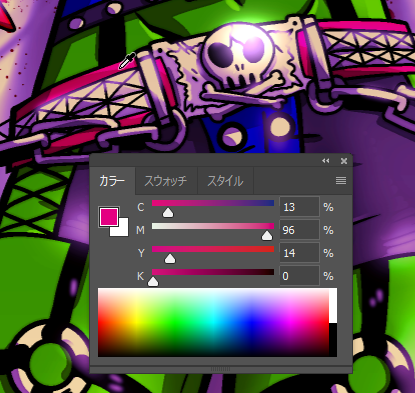Close the color panel

pyautogui.click(x=344, y=161)
